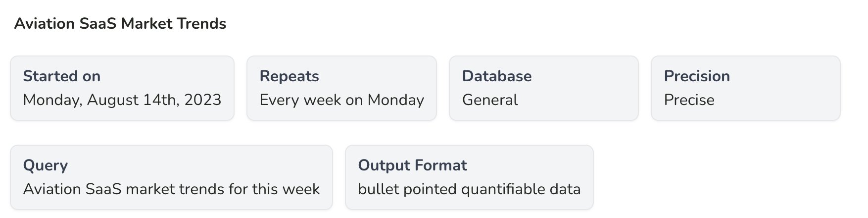Screen dimensions: 868x218
Task: Click the Aviation SaaS Market Trends heading
Action: point(120,24)
